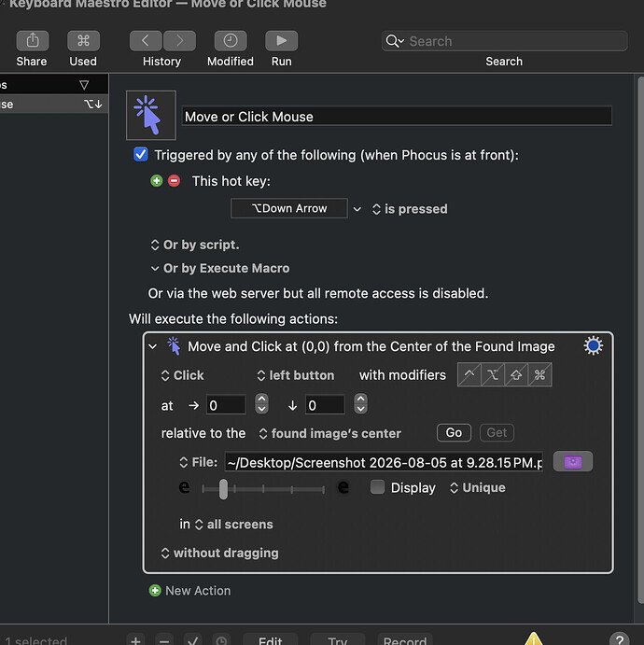Click the bottom minus delete button
644x645 pixels.
pyautogui.click(x=164, y=639)
